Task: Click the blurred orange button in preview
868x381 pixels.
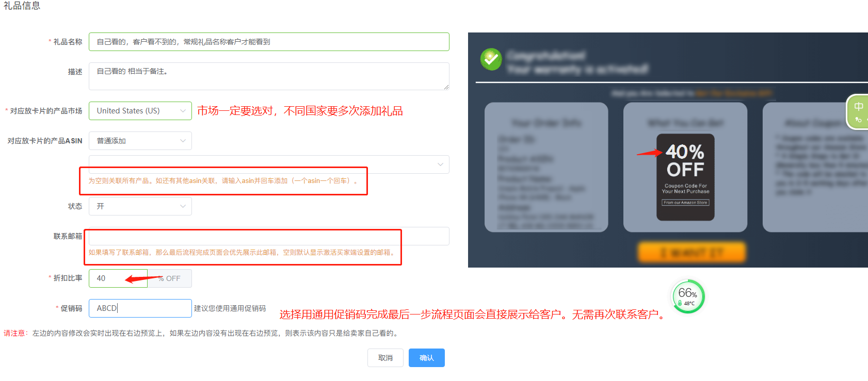Action: click(x=692, y=252)
